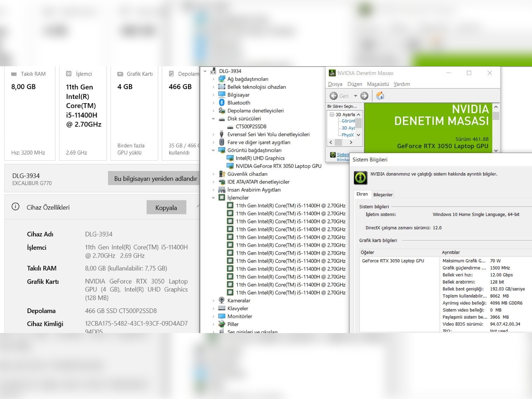This screenshot has width=532, height=399.
Task: Click the task tree horizontal scroll right arrow
Action: coord(351,142)
